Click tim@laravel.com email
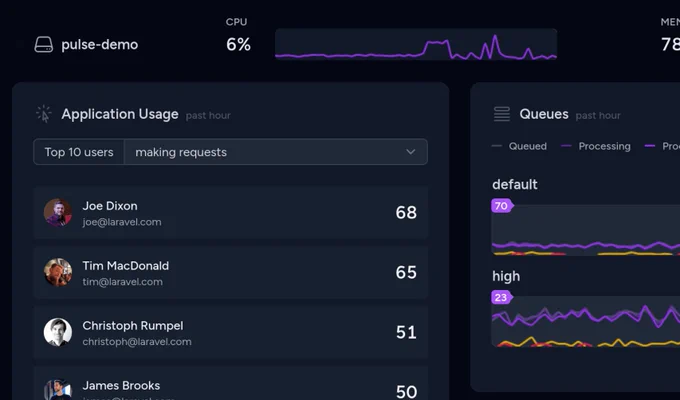The height and width of the screenshot is (400, 680). [123, 282]
